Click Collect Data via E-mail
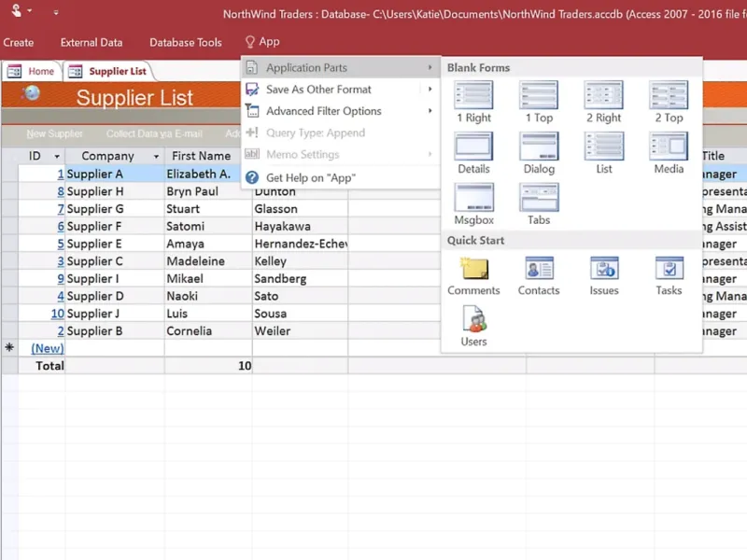The width and height of the screenshot is (747, 560). coord(154,133)
